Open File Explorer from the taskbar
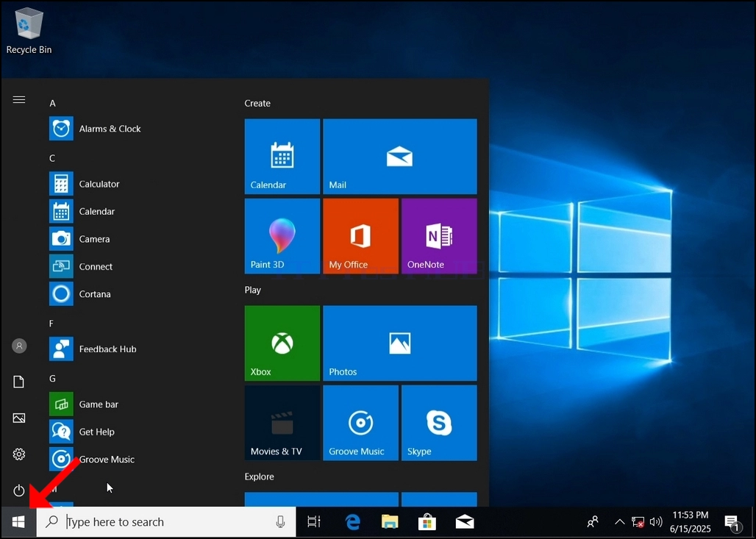 390,521
